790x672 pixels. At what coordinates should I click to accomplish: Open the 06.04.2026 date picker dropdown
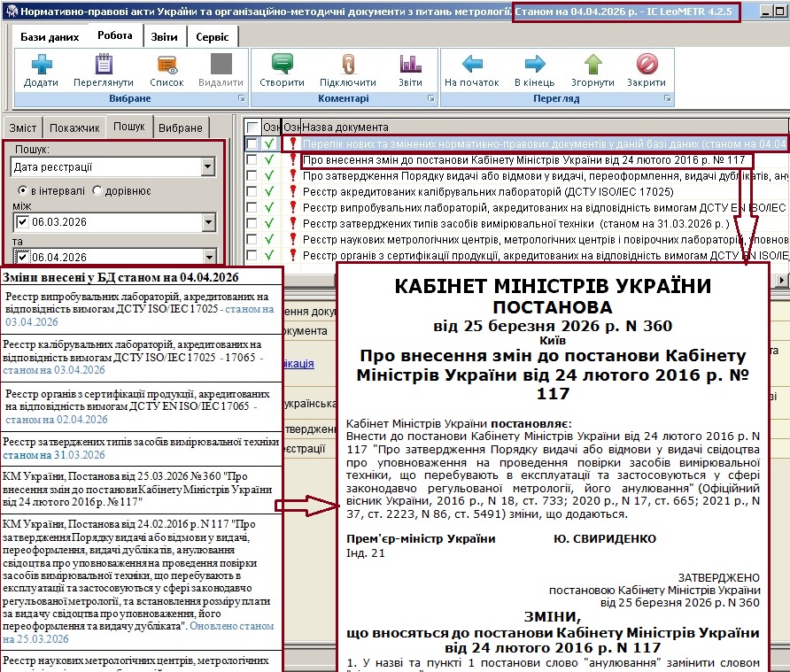(x=208, y=258)
